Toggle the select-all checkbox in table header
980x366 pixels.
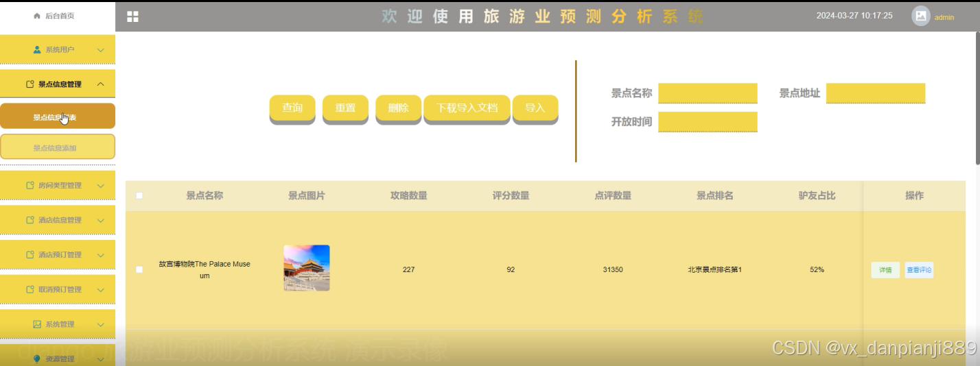point(139,195)
